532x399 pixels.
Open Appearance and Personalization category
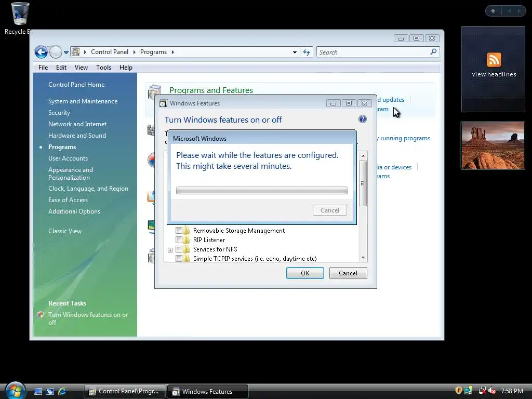click(x=71, y=174)
